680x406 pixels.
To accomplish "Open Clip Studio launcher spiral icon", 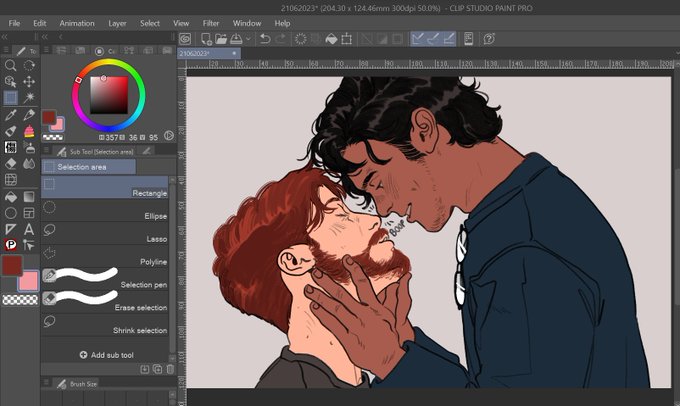I will click(185, 39).
